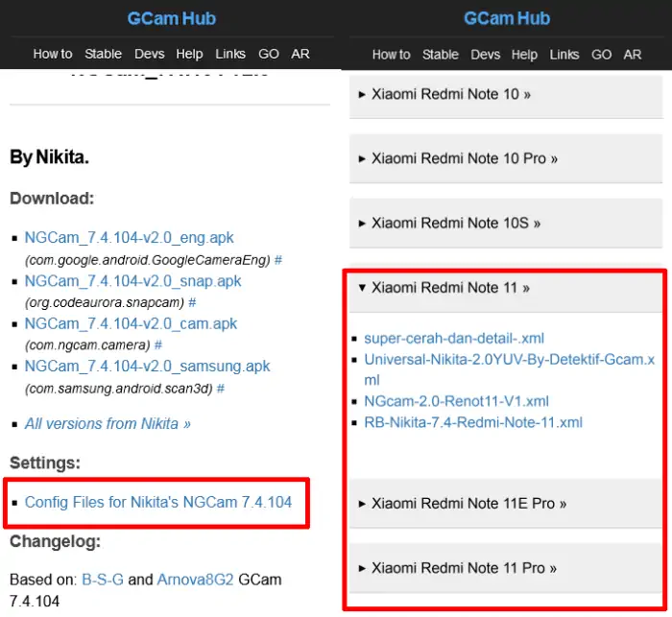Open Stable menu in left page
Image resolution: width=672 pixels, height=617 pixels.
[104, 54]
